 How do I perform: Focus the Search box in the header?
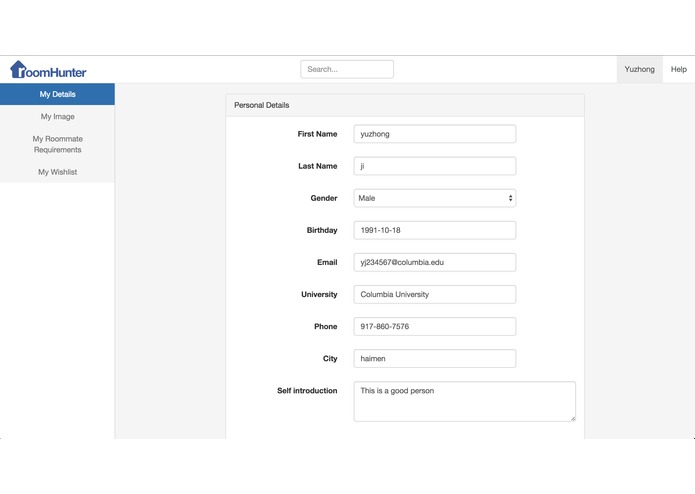pos(347,69)
